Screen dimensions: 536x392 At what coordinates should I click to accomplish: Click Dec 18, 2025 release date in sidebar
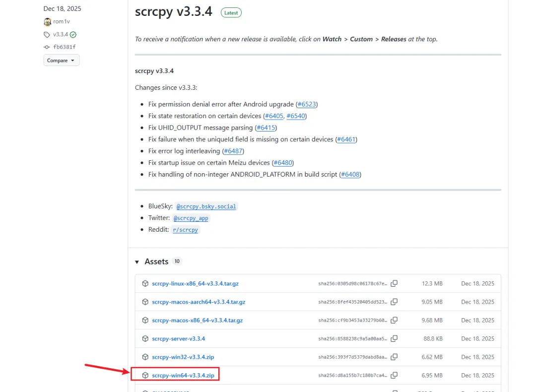(62, 8)
